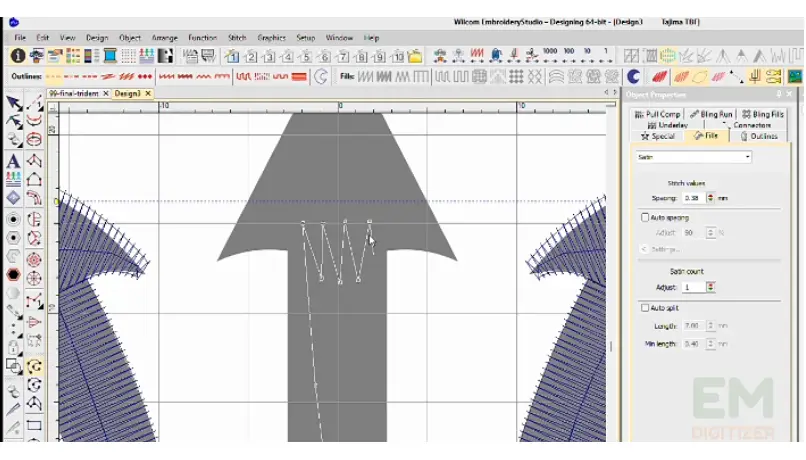
Task: Choose the highlighted run outline stitch
Action: coord(53,77)
